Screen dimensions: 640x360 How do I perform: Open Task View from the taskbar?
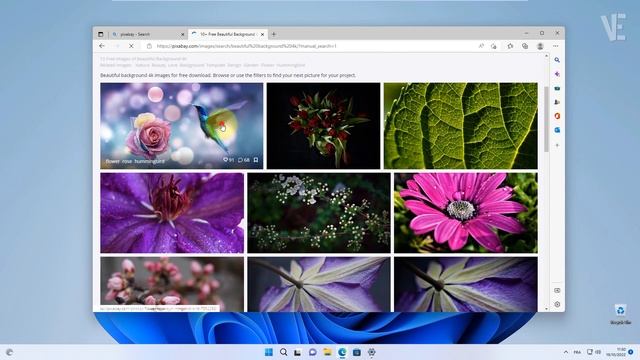pos(298,352)
